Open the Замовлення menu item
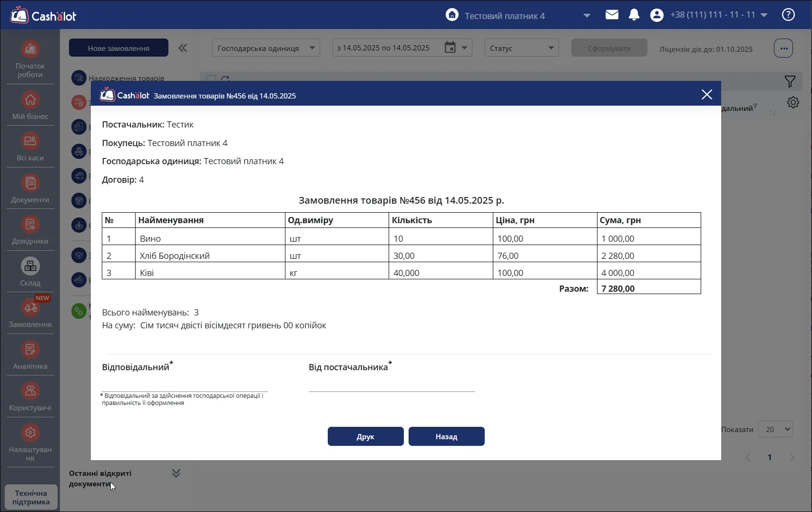Image resolution: width=812 pixels, height=512 pixels. tap(30, 313)
